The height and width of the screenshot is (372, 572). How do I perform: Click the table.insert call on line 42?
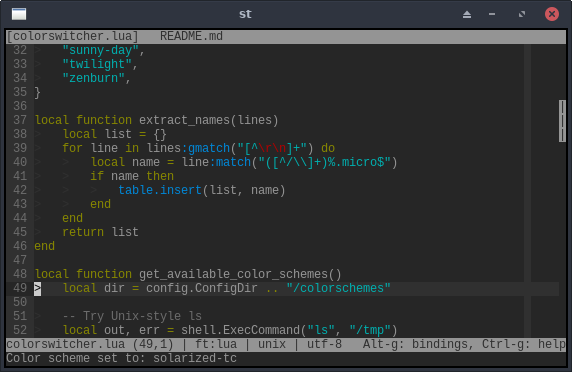[x=160, y=190]
